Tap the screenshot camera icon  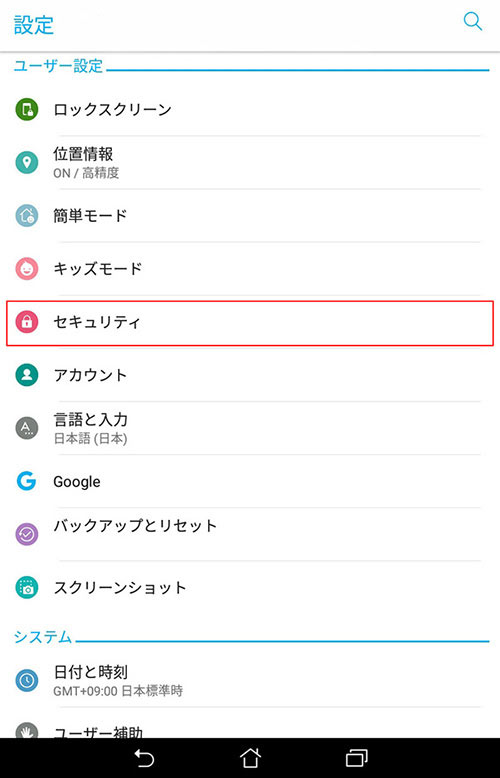tap(27, 587)
